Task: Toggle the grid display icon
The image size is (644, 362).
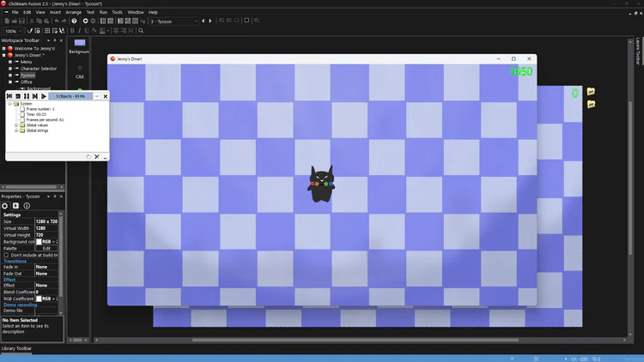Action: [x=47, y=31]
